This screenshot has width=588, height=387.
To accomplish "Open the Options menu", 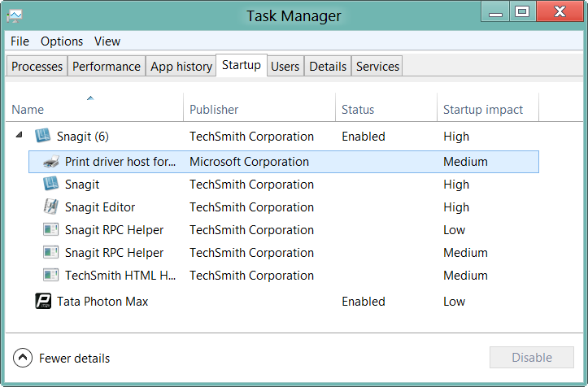I will 62,41.
